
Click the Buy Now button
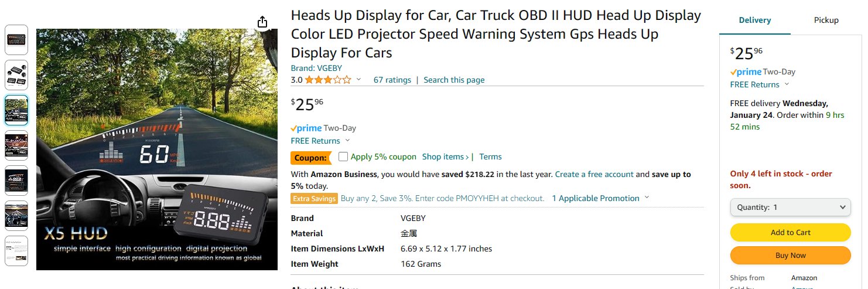[790, 255]
